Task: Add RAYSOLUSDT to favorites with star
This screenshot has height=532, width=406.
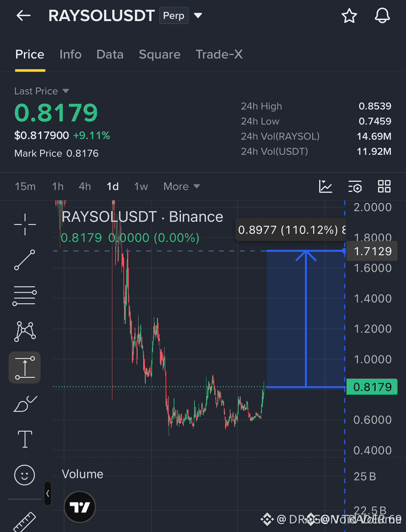Action: (349, 16)
